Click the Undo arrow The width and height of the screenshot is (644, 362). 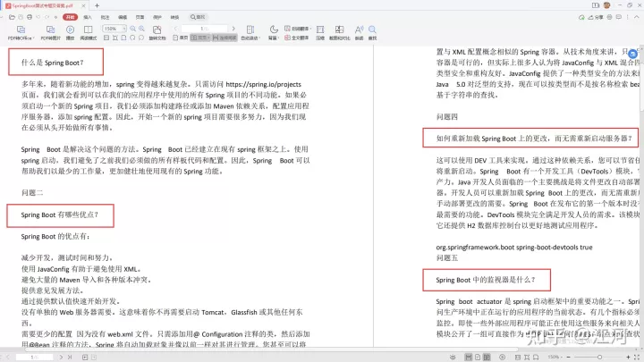(x=38, y=17)
